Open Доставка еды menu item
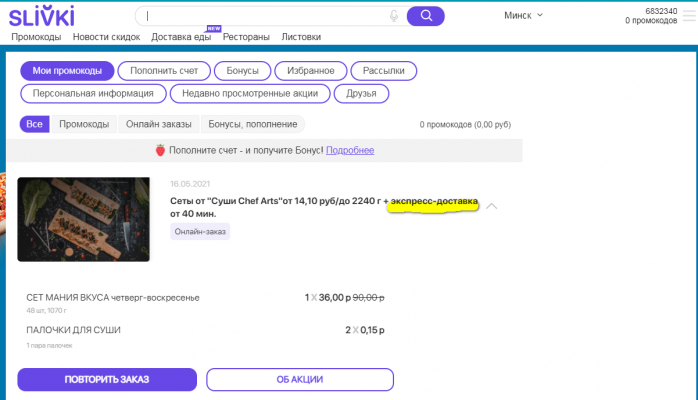 pos(180,37)
